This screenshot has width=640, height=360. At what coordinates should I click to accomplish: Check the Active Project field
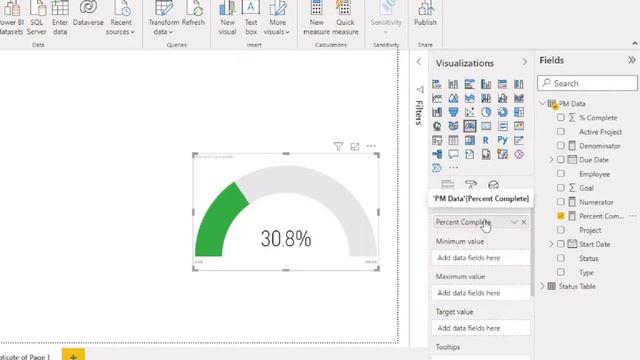(561, 131)
